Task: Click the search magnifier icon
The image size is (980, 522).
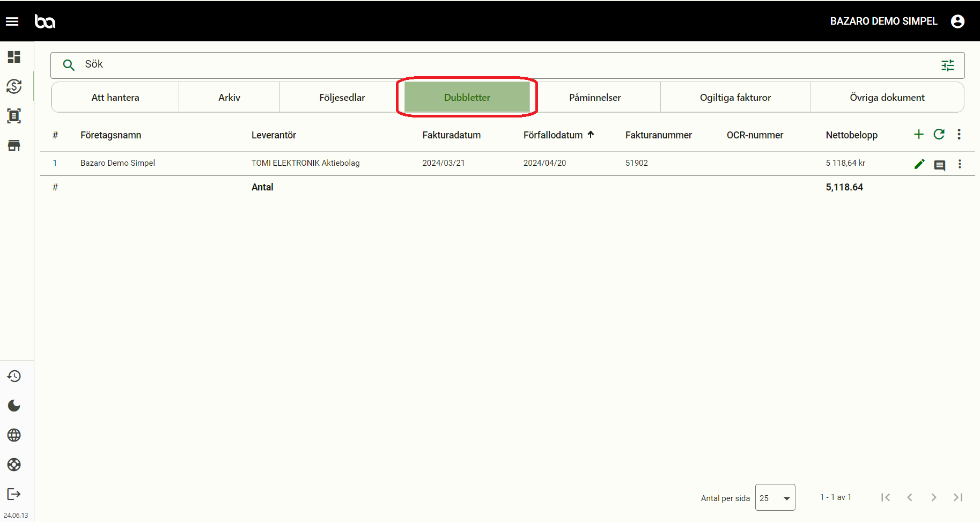Action: [69, 65]
